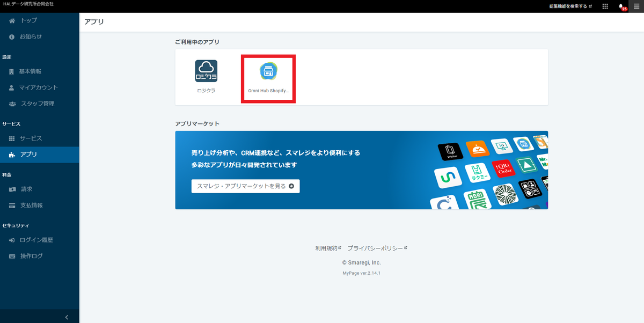The height and width of the screenshot is (323, 644).
Task: Click the app market banner image
Action: click(x=362, y=170)
